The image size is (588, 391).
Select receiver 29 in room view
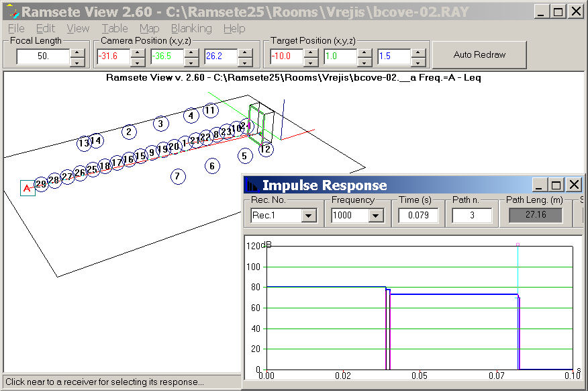pos(41,184)
